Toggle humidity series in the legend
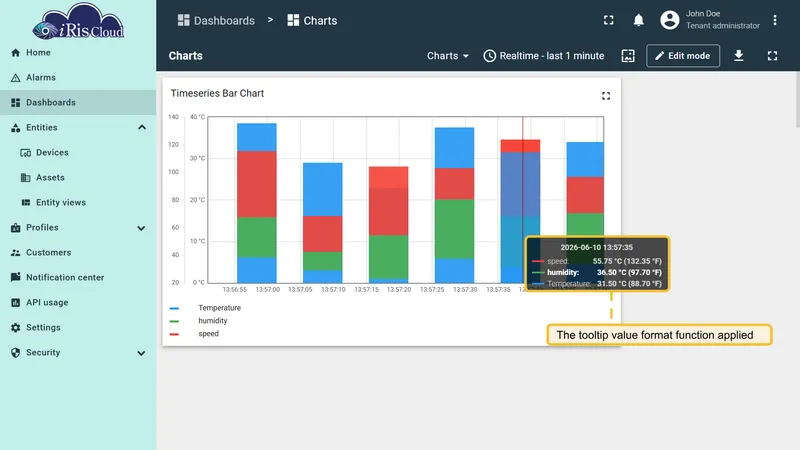 tap(213, 320)
